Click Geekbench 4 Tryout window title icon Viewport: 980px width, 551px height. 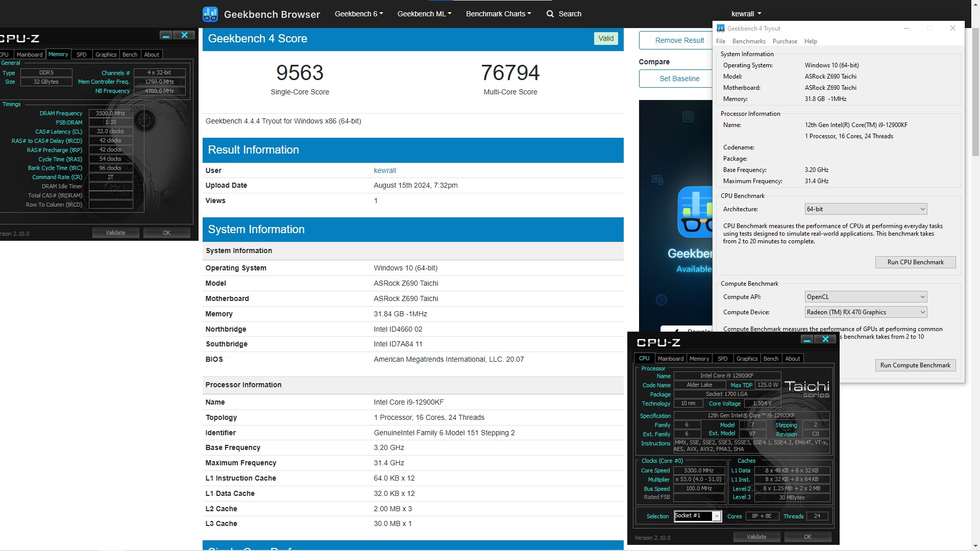click(x=720, y=29)
